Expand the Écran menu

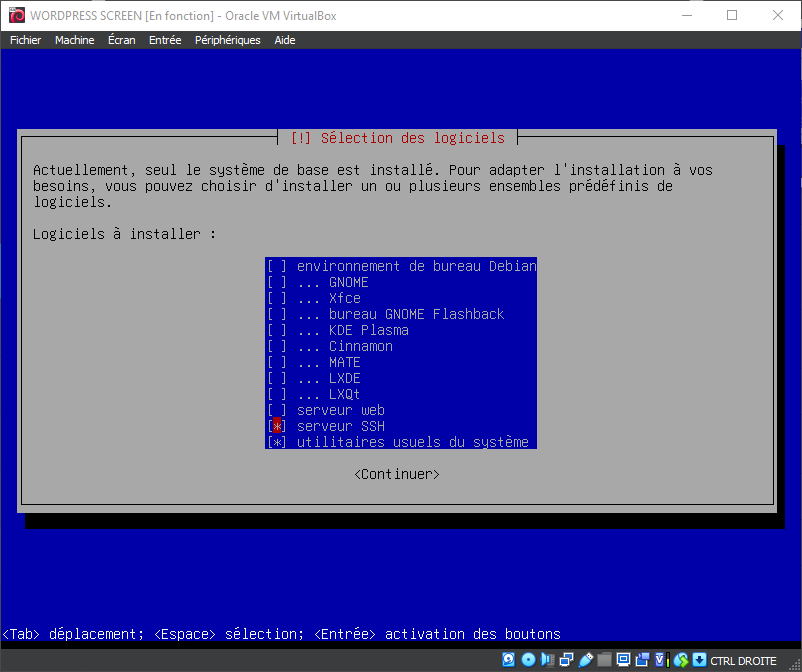tap(121, 40)
